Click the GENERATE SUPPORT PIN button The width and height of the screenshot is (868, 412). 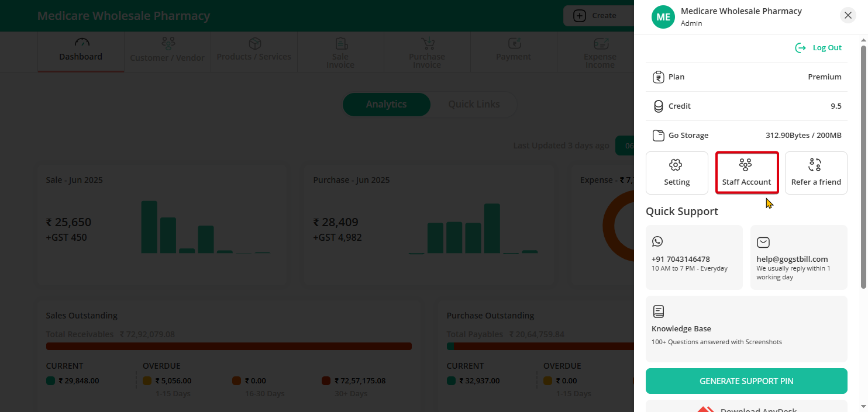746,381
